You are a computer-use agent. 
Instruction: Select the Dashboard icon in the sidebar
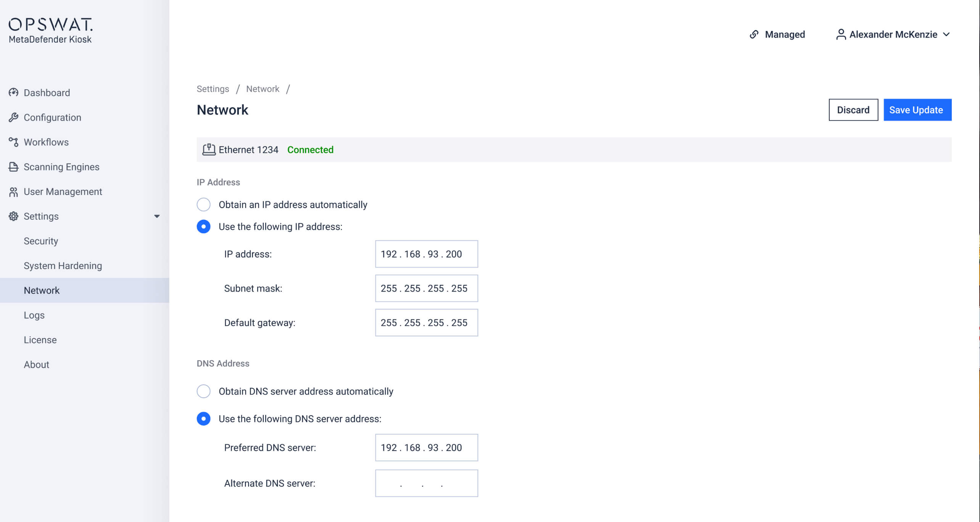tap(14, 93)
